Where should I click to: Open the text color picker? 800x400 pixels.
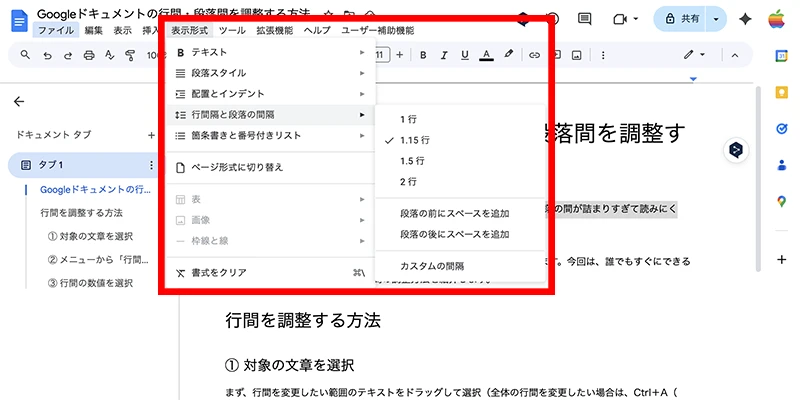[486, 54]
